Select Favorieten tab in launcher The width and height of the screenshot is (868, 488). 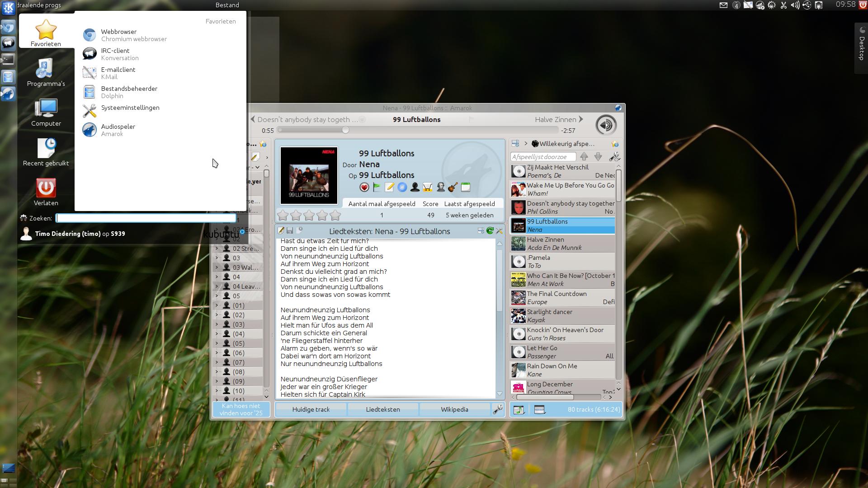46,32
